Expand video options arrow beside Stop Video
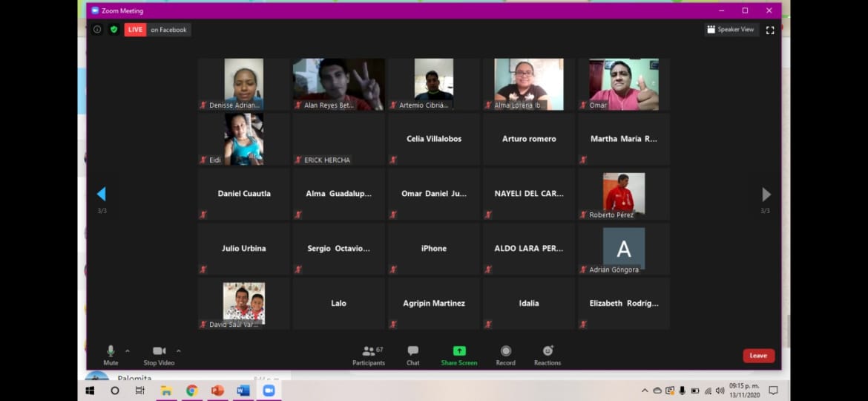 179,351
